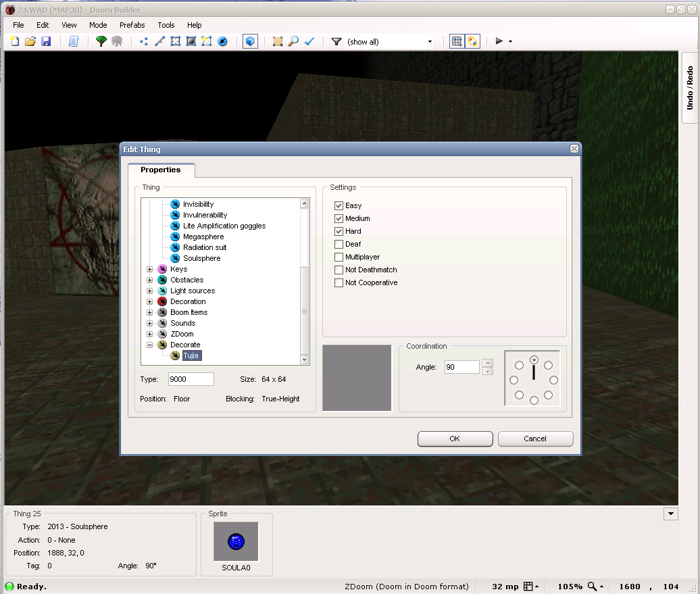The width and height of the screenshot is (700, 594).
Task: Open the Undo / Redo side panel
Action: click(690, 88)
